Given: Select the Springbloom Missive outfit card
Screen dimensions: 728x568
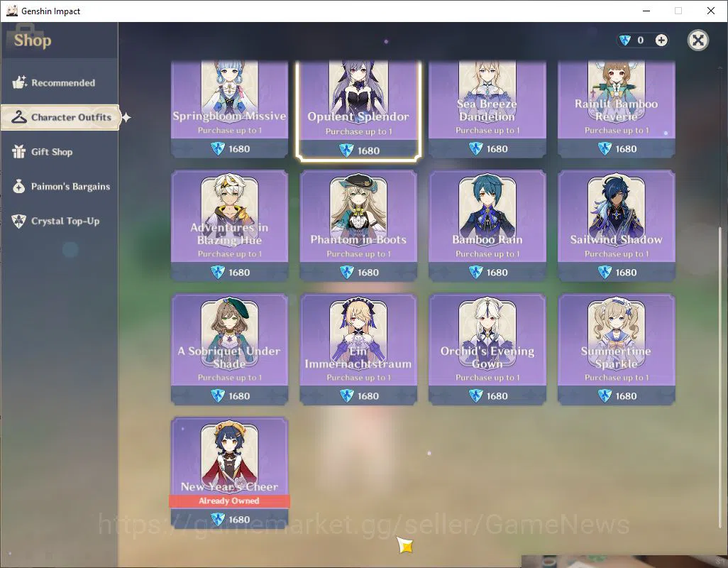Looking at the screenshot, I should tap(229, 109).
